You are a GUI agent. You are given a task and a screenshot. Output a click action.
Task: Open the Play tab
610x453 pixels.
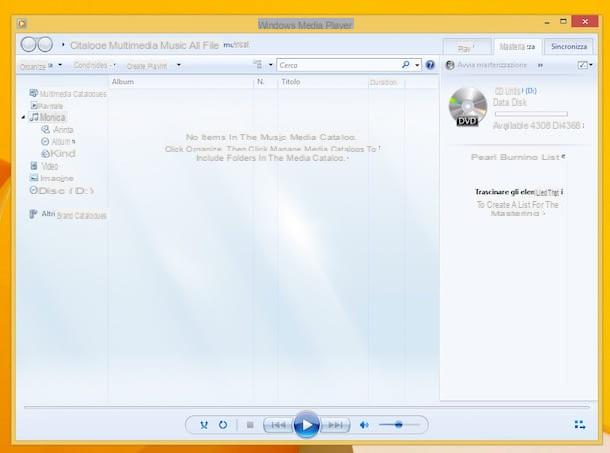466,47
